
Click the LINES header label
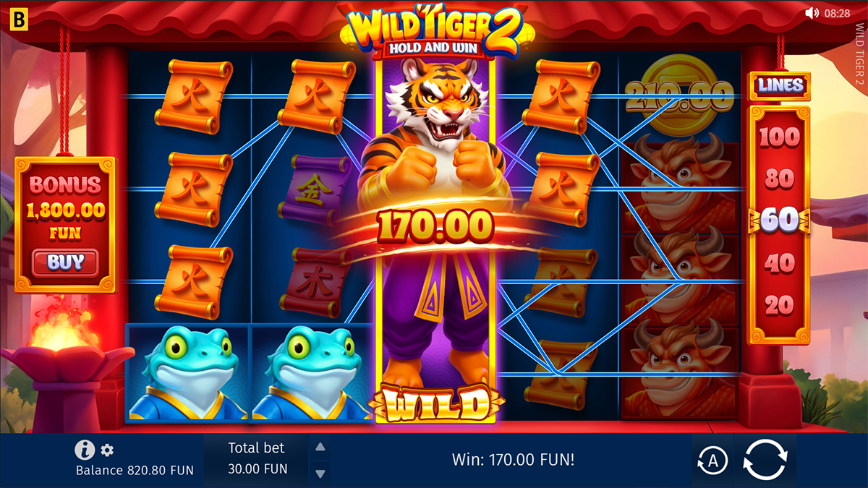(x=780, y=85)
